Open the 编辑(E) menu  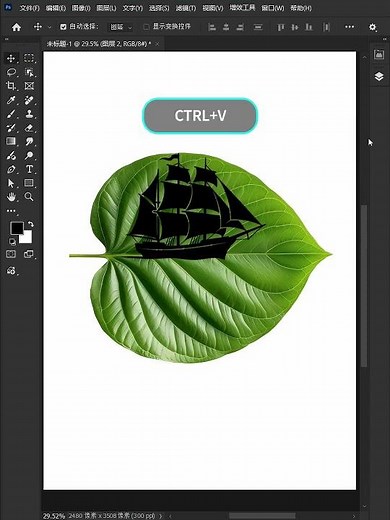pos(55,8)
